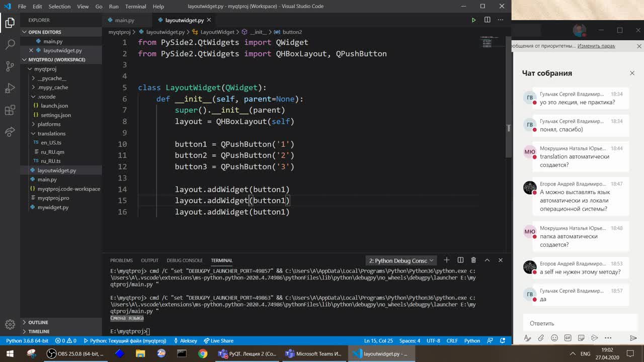Screen dimensions: 644x362
Task: Attach a file in Teams chat
Action: [541, 338]
